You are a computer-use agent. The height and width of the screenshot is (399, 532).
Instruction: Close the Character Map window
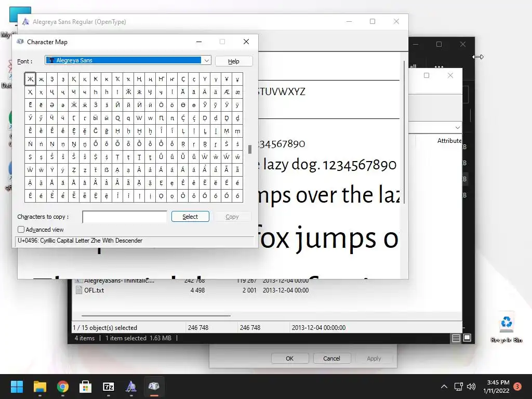pyautogui.click(x=246, y=42)
